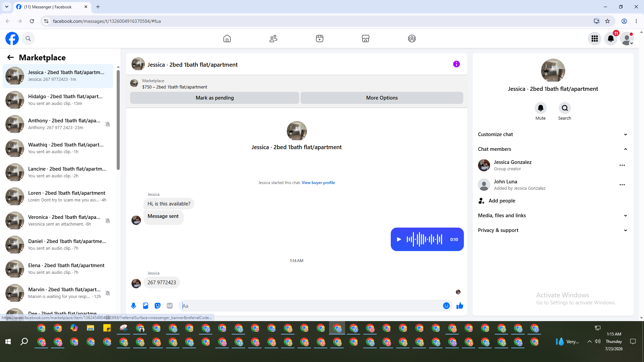Expand the Customize chat section

(552, 134)
